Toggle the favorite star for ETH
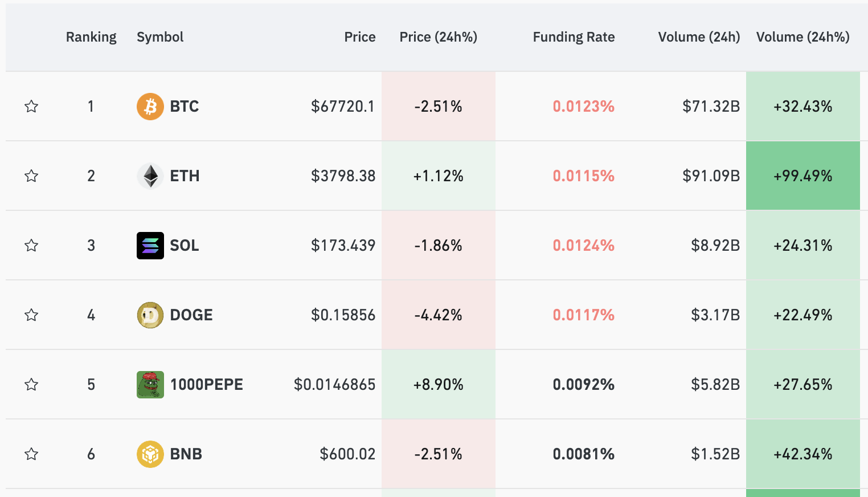Viewport: 868px width, 497px height. (31, 176)
